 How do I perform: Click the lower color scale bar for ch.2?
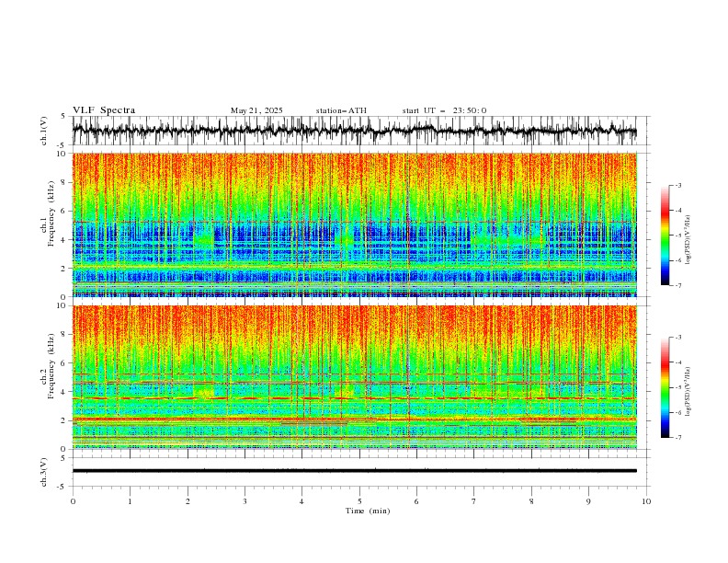click(665, 387)
